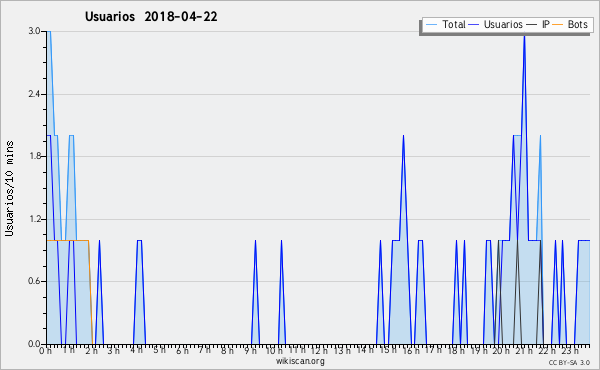The height and width of the screenshot is (370, 600).
Task: Click the orange Bots line swatch
Action: pyautogui.click(x=558, y=25)
